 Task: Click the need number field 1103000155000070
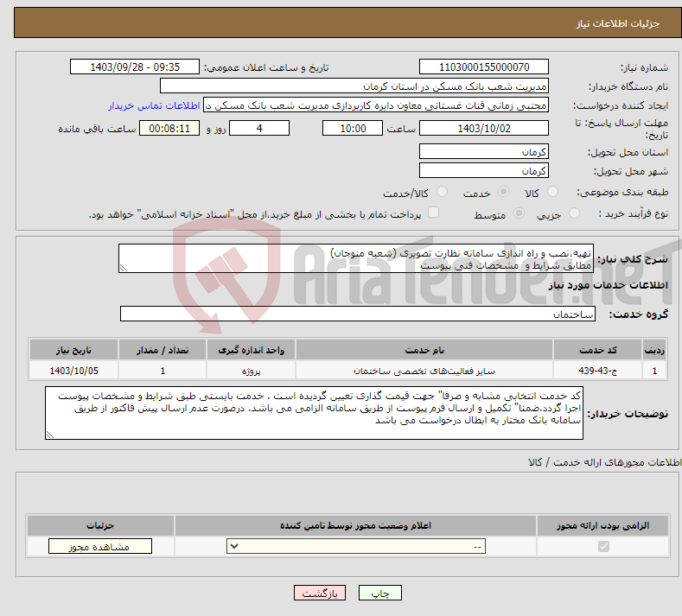484,67
